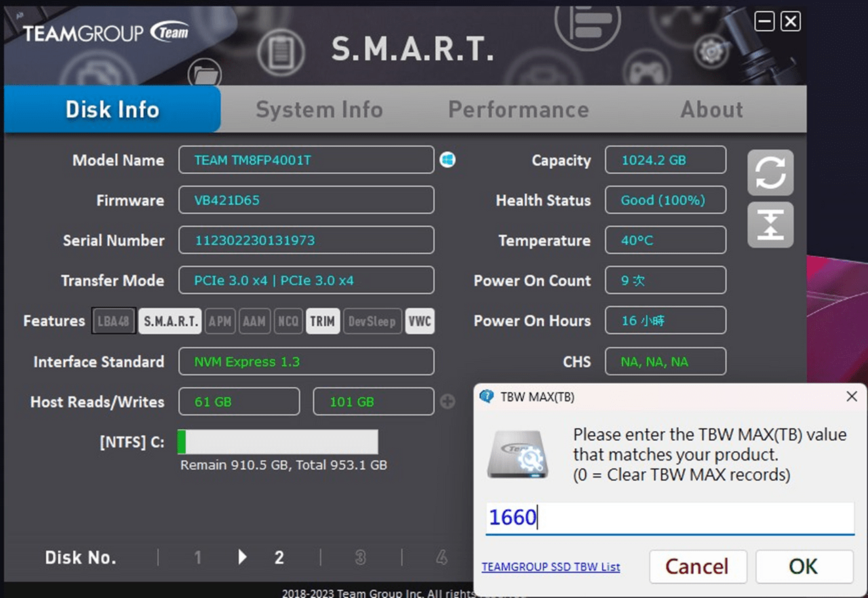868x598 pixels.
Task: Click OK in the TBW MAX dialog
Action: point(804,566)
